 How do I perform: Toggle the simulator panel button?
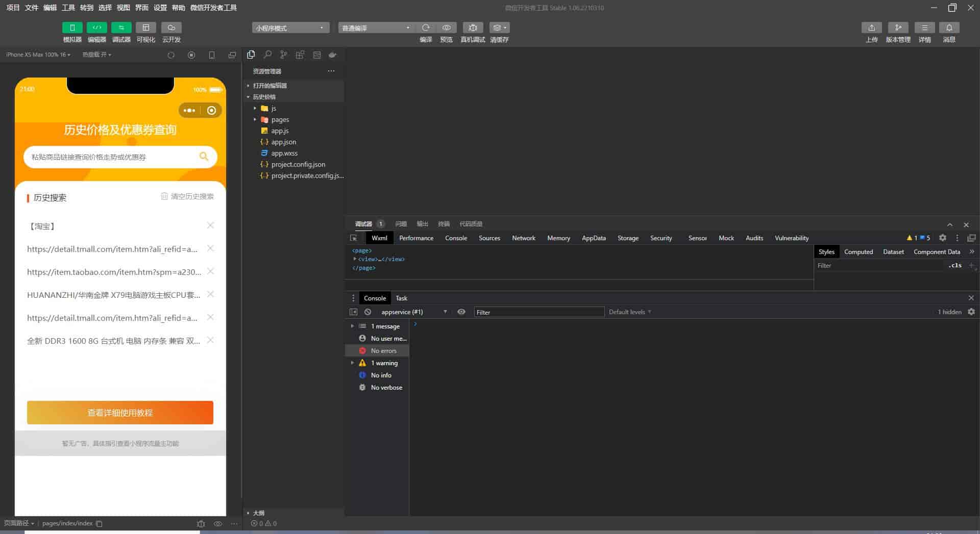[x=72, y=28]
